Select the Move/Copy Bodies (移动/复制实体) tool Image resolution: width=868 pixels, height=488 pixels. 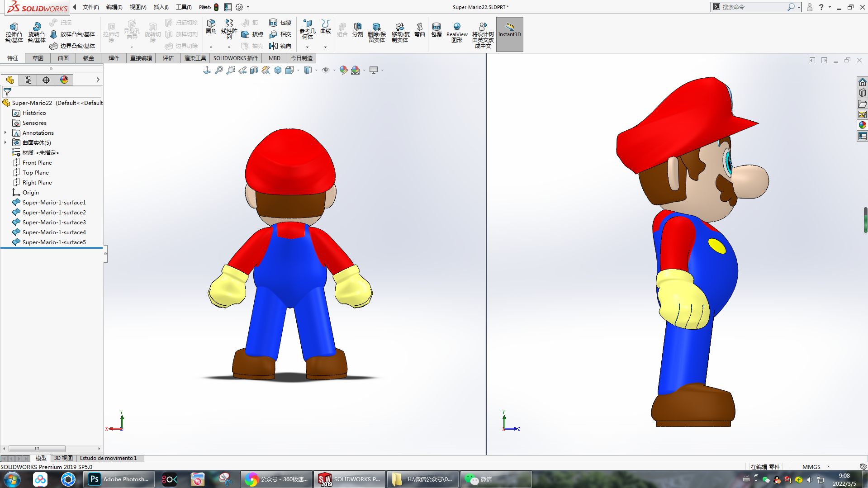[x=400, y=33]
